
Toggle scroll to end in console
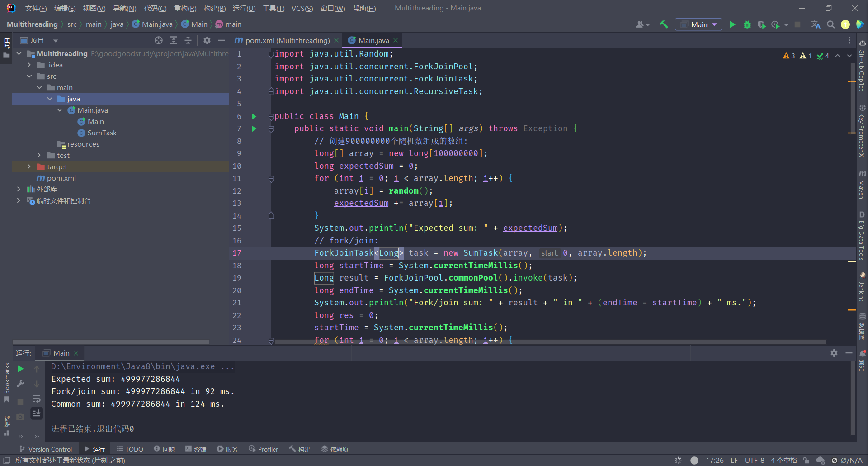(x=37, y=413)
